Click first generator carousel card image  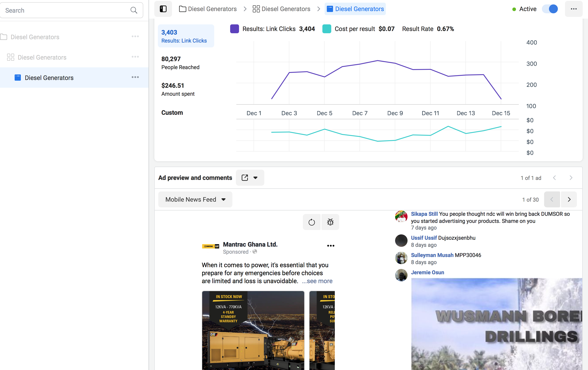[253, 330]
